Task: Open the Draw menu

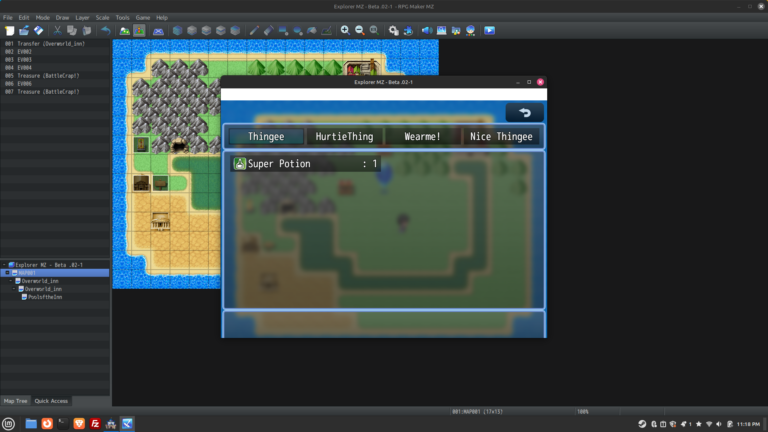Action: click(x=62, y=18)
